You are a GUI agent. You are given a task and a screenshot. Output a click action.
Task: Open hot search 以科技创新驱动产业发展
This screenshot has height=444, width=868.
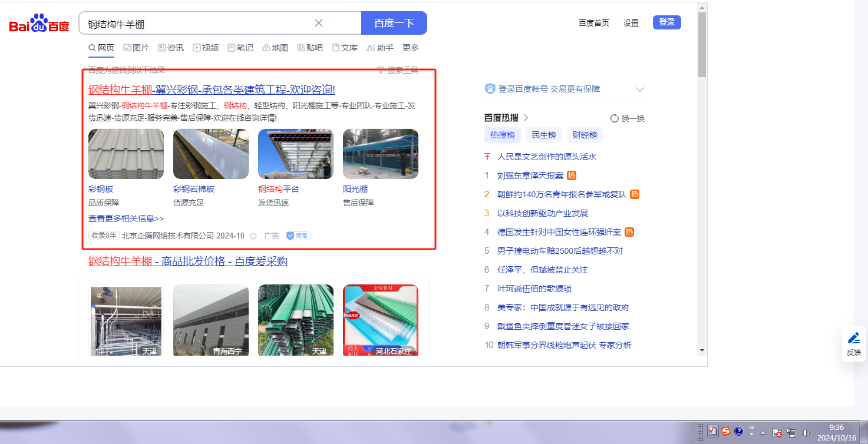click(x=543, y=213)
